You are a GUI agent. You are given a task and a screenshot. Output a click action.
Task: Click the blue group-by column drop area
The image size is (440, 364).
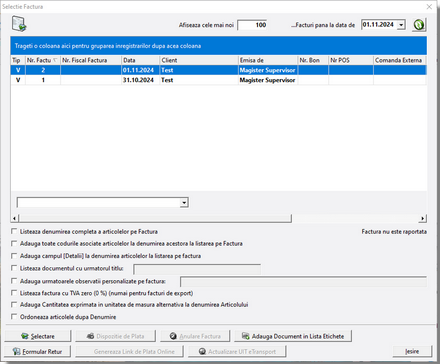pos(219,46)
